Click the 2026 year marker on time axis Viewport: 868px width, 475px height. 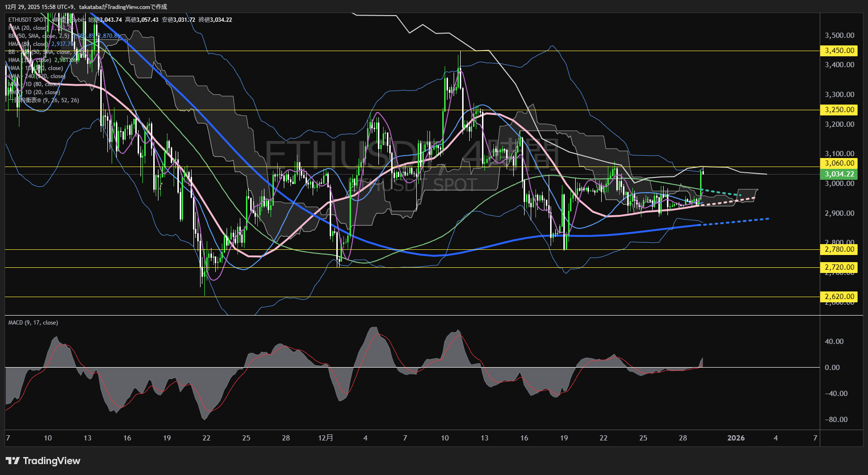[x=736, y=438]
